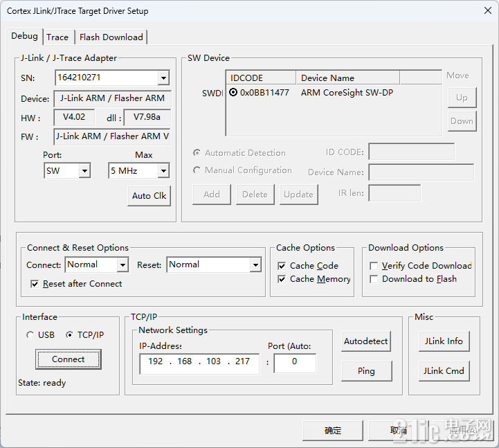Select the USB interface radio button
The image size is (499, 448).
(30, 335)
